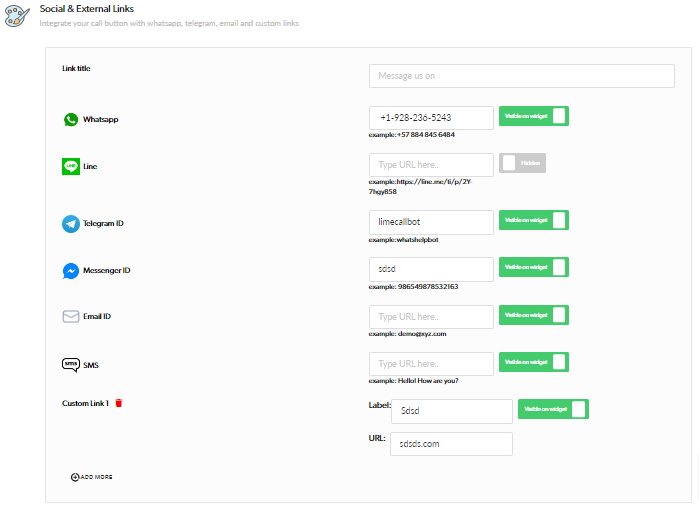The image size is (699, 512).
Task: Enable the hidden Line toggle
Action: pos(522,164)
